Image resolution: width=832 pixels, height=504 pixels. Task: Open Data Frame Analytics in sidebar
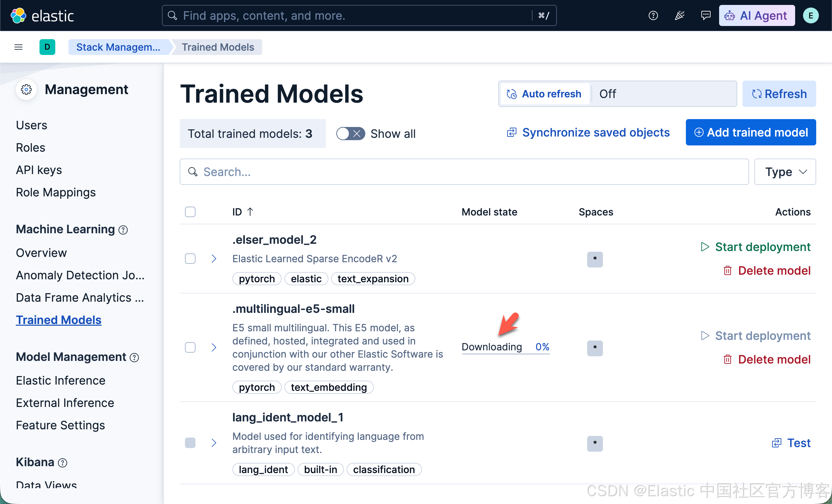80,297
